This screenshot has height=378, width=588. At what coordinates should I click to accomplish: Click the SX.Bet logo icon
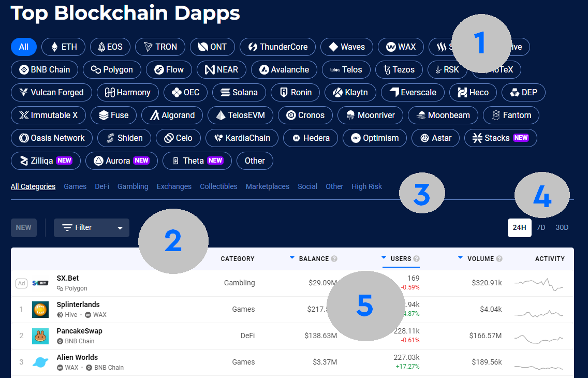[x=40, y=283]
